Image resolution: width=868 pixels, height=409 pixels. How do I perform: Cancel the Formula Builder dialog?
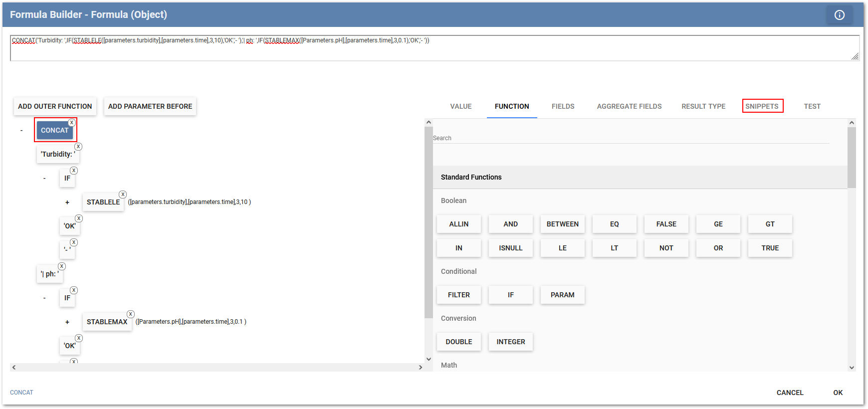tap(790, 393)
